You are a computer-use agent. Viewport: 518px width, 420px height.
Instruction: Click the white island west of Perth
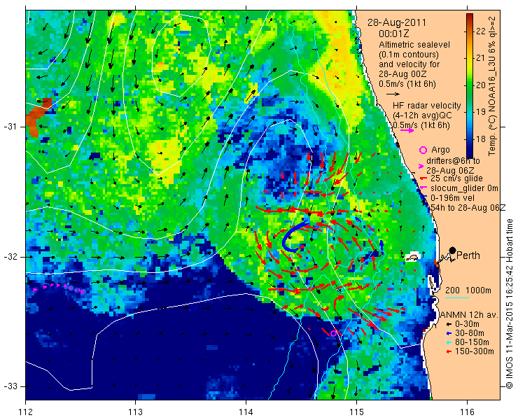click(412, 257)
